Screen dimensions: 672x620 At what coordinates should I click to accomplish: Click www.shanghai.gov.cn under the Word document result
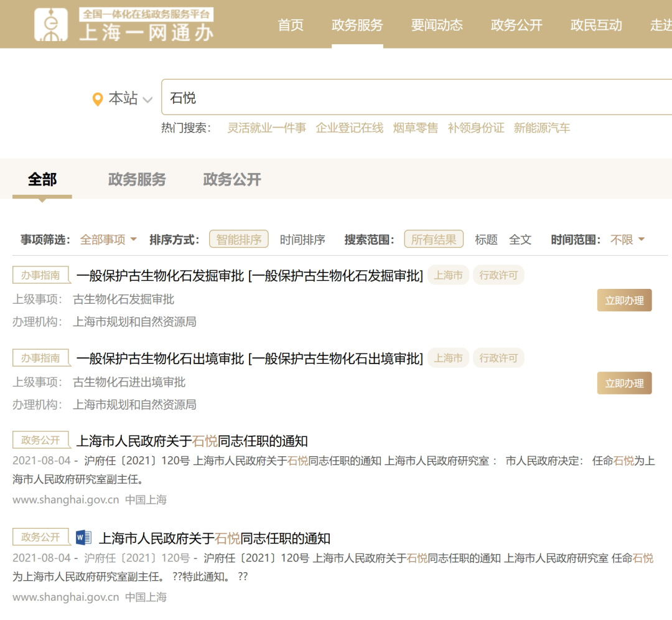65,597
